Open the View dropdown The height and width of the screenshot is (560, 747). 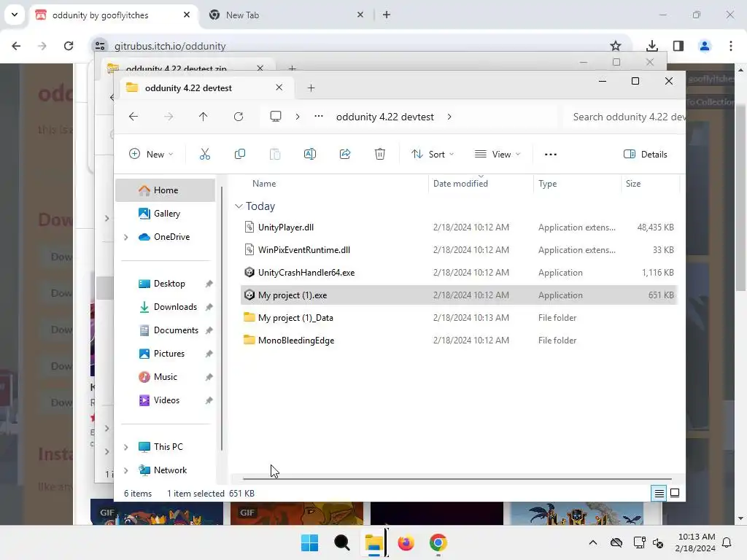(498, 155)
